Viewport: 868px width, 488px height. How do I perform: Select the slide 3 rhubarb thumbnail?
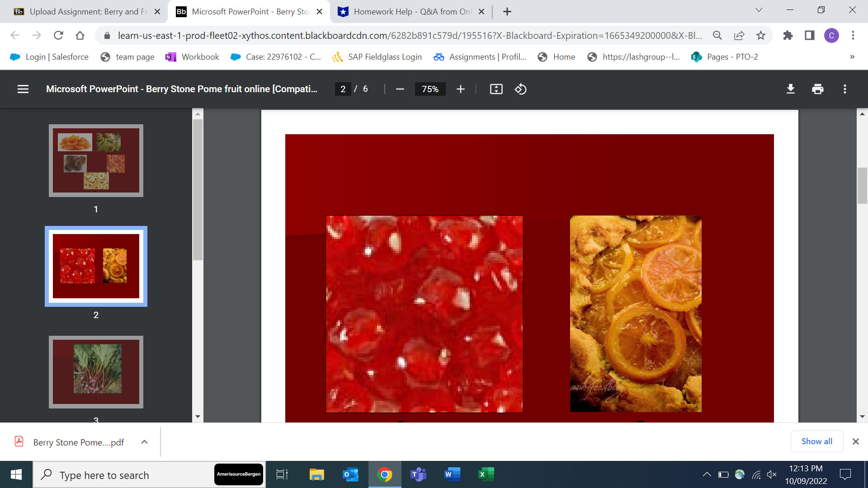pyautogui.click(x=96, y=371)
